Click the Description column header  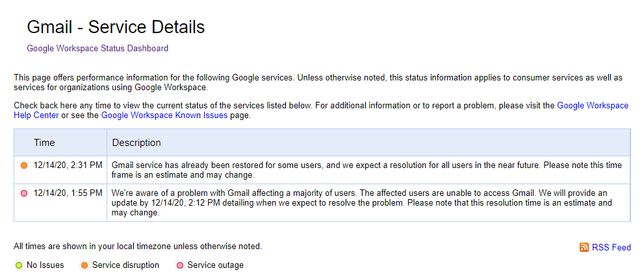coord(136,143)
